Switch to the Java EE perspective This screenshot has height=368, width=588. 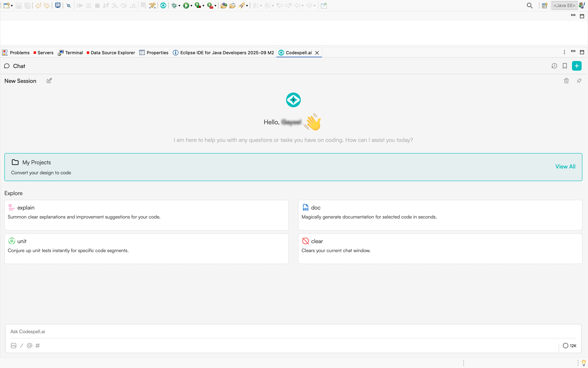pyautogui.click(x=564, y=5)
